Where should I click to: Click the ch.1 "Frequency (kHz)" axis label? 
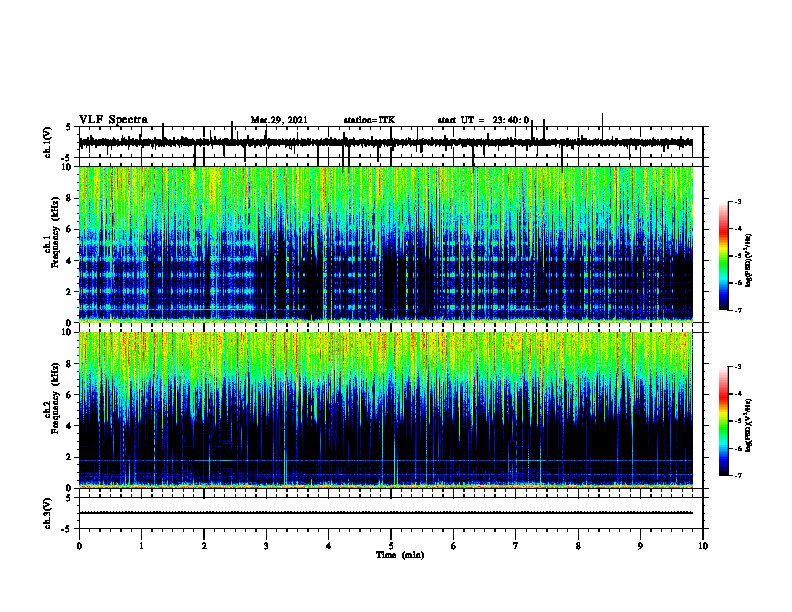[56, 233]
